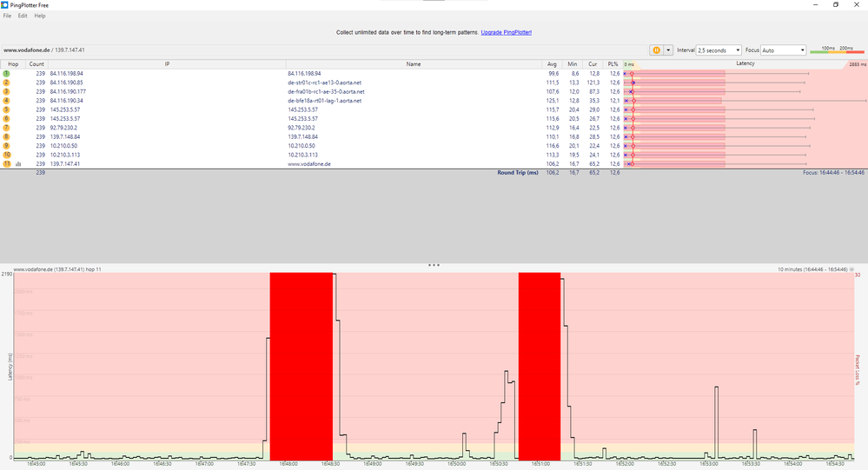Screen dimensions: 868x470
Task: Sort by the Name column header
Action: click(414, 64)
